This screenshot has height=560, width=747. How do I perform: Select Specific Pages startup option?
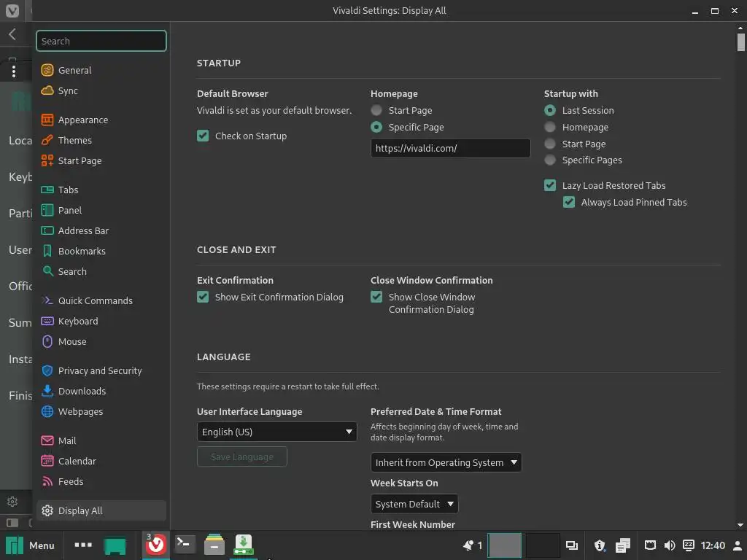coord(550,160)
